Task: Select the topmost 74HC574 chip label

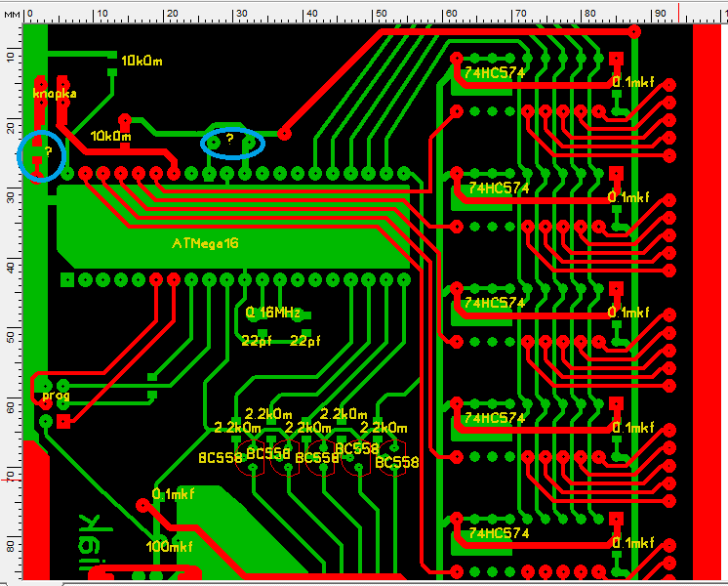Action: [x=495, y=73]
